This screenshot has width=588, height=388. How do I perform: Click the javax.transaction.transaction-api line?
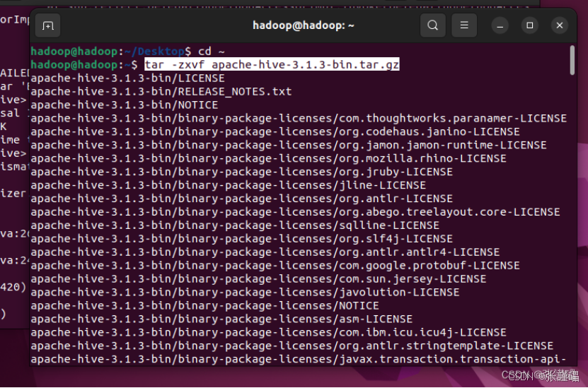[x=299, y=359]
